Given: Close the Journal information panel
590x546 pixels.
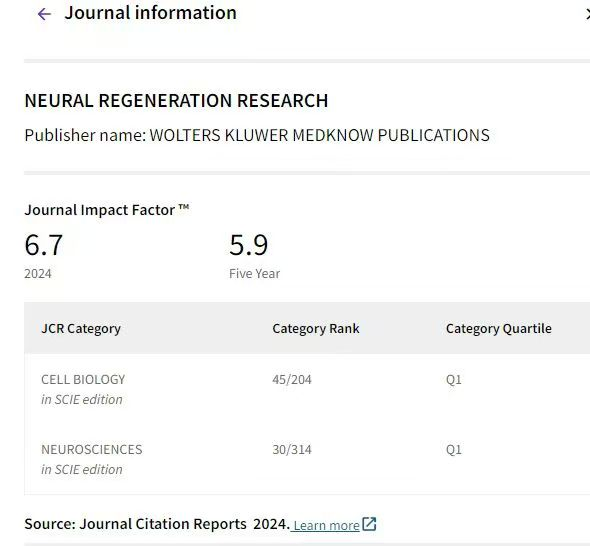Looking at the screenshot, I should click(x=587, y=14).
